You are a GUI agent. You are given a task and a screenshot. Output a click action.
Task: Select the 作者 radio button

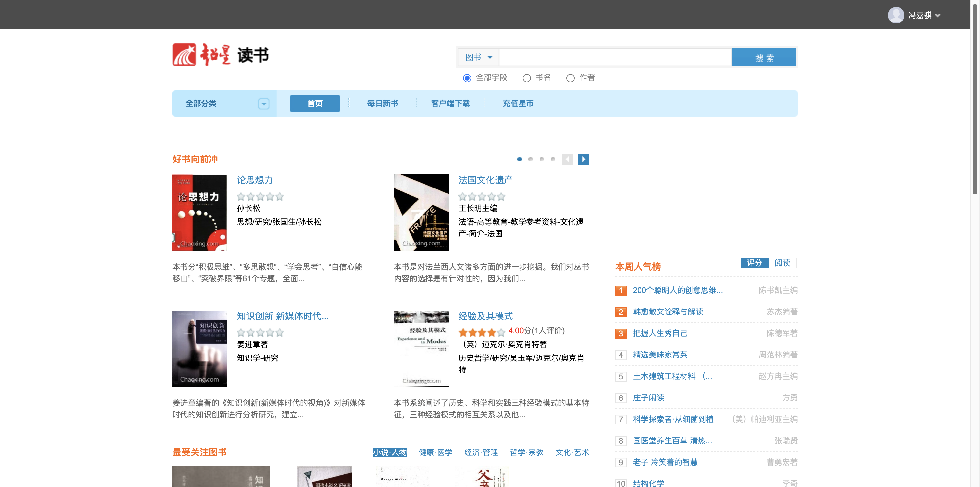570,78
